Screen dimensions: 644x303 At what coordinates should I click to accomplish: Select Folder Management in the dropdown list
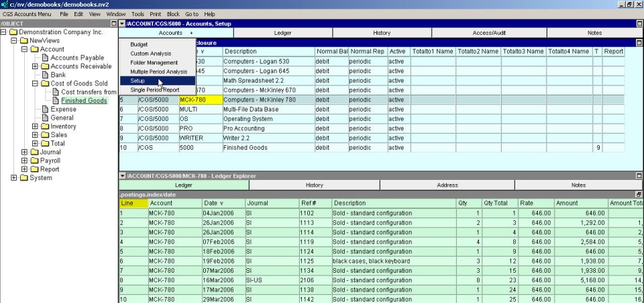coord(154,62)
